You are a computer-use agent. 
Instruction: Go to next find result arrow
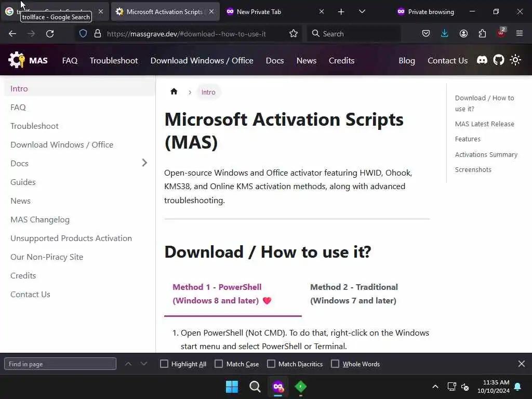coord(144,364)
